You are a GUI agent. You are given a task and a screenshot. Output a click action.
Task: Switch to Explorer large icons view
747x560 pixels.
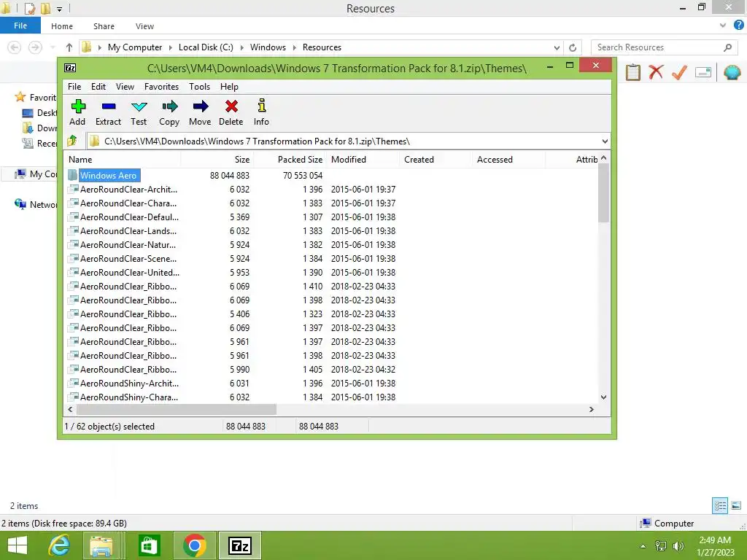tap(736, 505)
